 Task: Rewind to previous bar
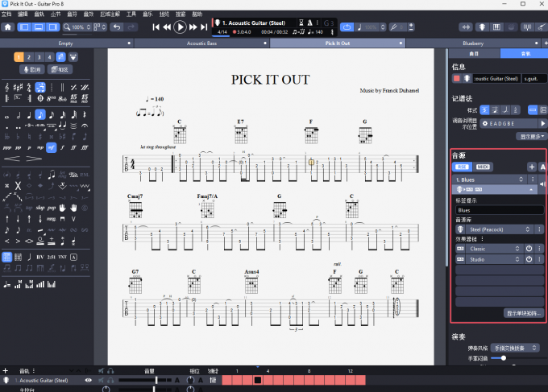(167, 27)
